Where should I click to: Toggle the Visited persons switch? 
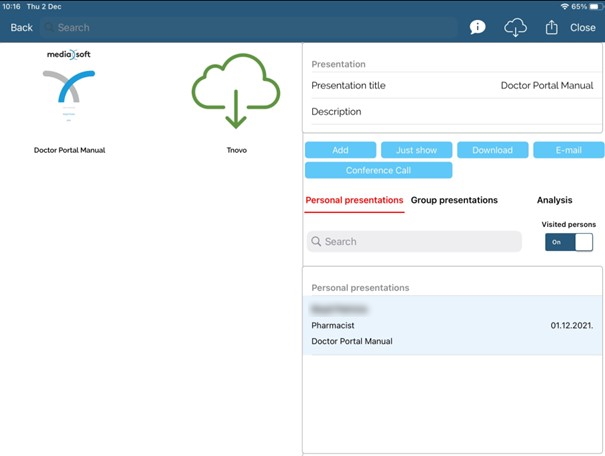[568, 242]
